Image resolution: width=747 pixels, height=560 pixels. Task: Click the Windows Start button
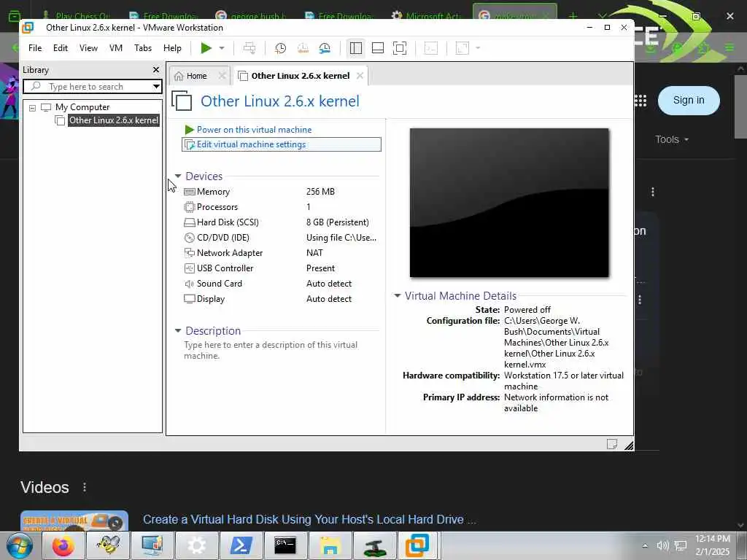click(20, 545)
